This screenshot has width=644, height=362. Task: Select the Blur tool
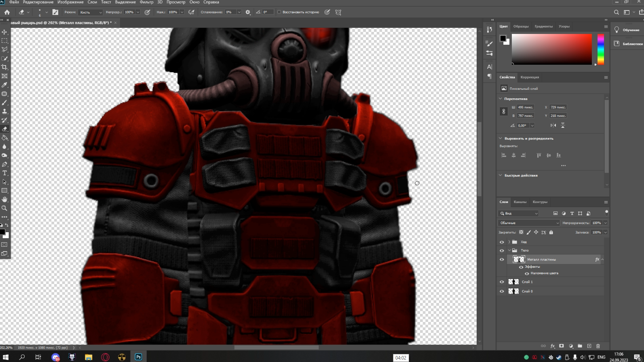tap(4, 146)
